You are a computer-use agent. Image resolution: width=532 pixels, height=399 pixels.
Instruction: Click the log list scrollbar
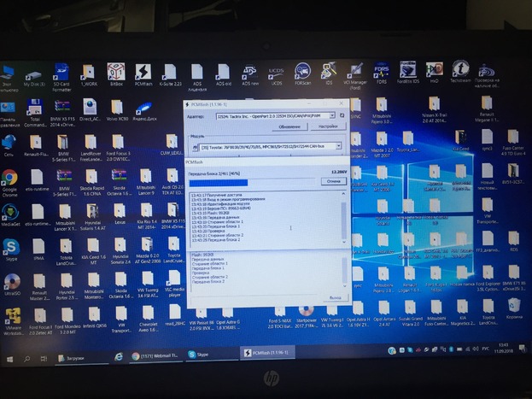tap(343, 218)
